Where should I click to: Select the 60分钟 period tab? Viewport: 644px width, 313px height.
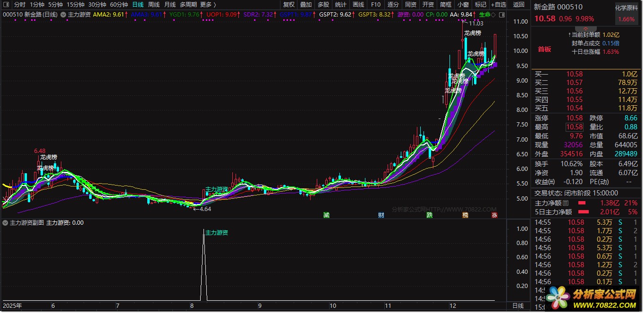(119, 4)
